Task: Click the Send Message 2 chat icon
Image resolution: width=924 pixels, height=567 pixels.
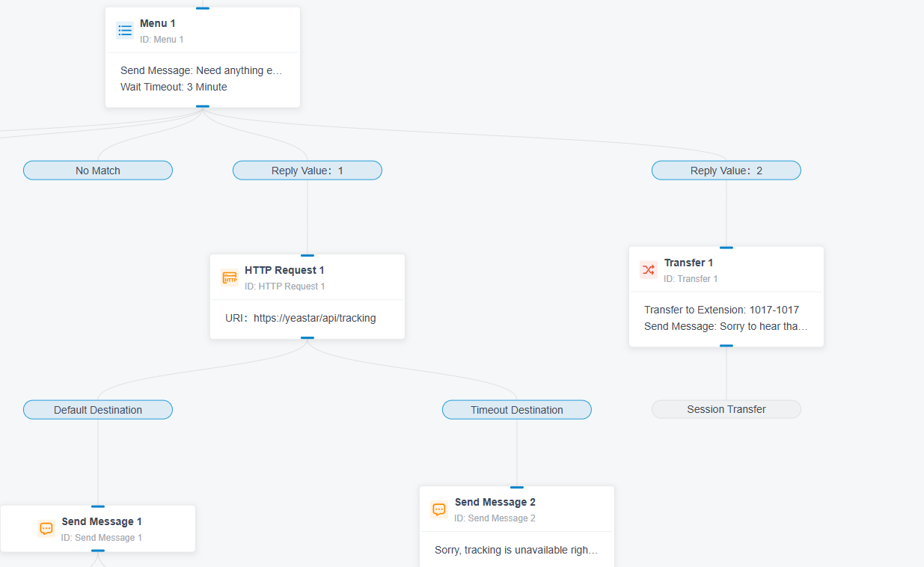Action: [x=439, y=509]
